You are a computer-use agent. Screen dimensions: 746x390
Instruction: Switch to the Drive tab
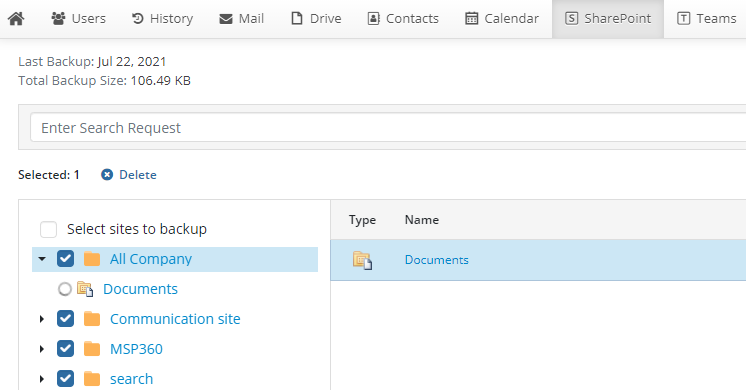click(316, 19)
